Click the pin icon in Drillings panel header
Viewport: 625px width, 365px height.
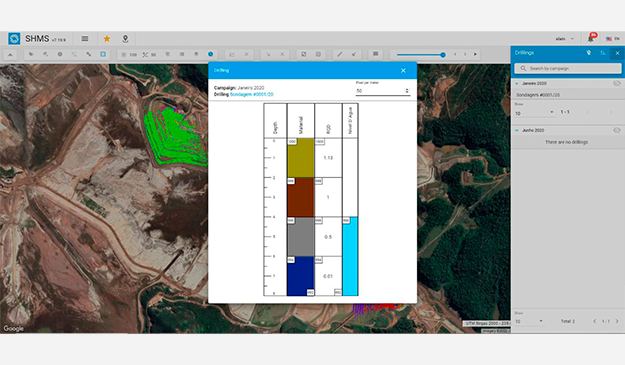tap(589, 53)
